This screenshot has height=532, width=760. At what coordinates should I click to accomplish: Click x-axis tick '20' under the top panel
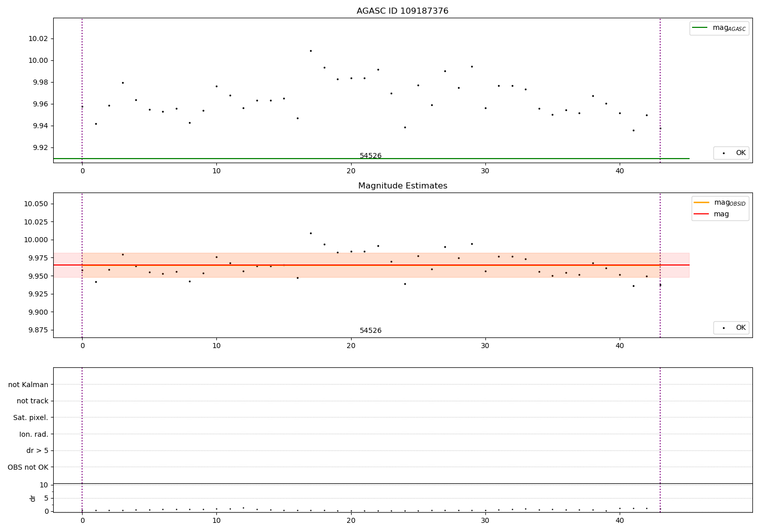click(x=351, y=171)
